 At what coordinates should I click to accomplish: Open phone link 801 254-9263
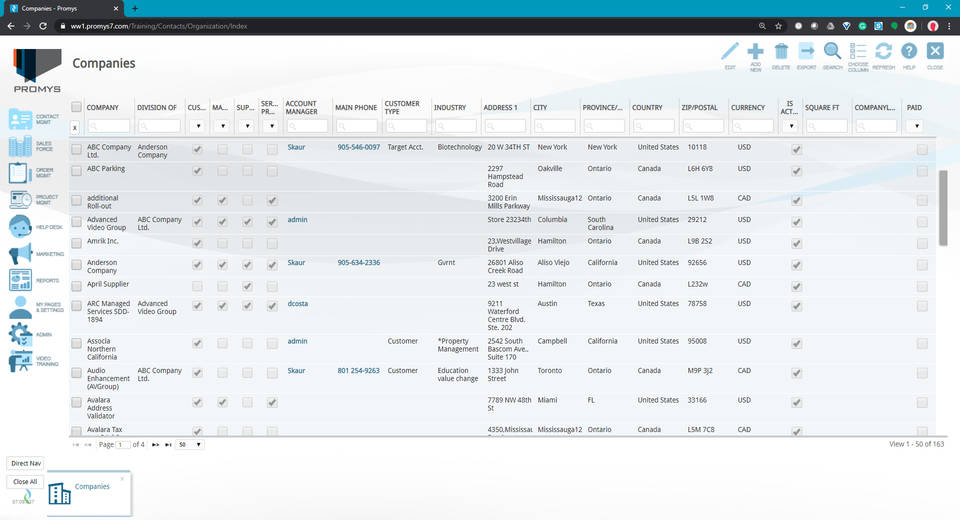359,371
